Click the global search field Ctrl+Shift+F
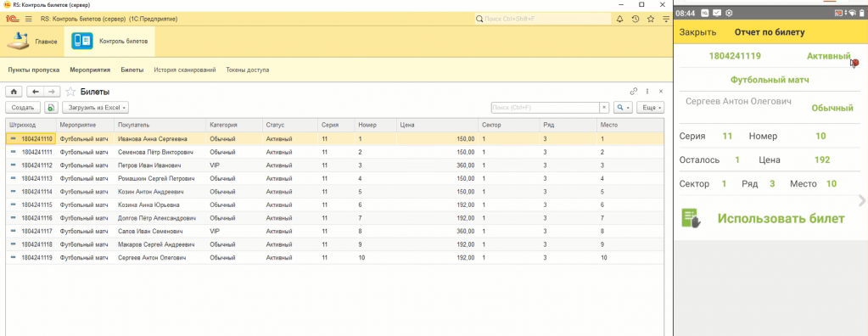868x336 pixels. (542, 19)
